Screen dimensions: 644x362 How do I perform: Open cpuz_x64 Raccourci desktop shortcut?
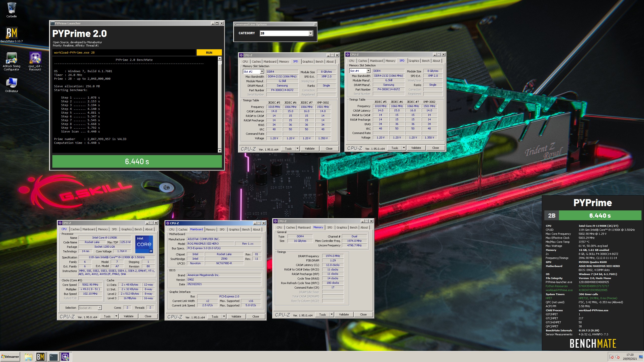[35, 61]
